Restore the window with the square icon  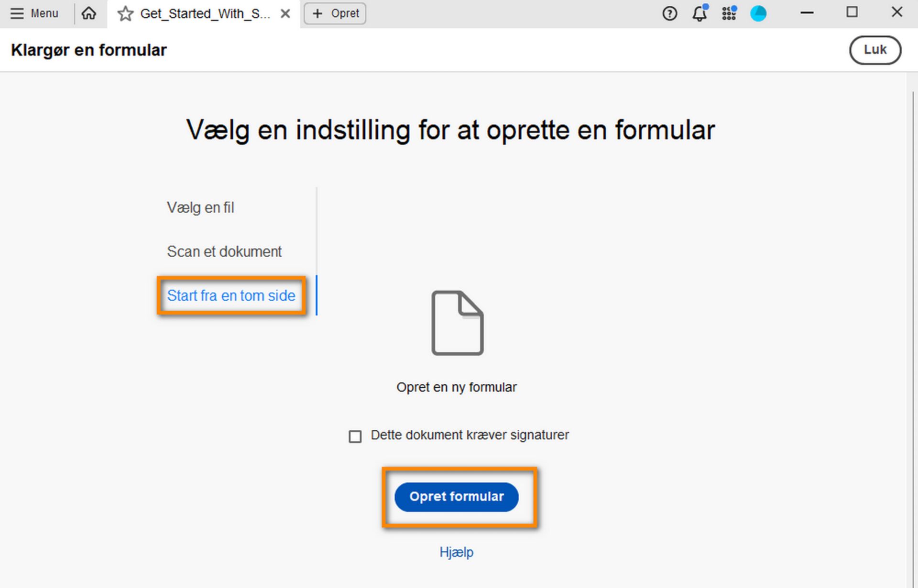(x=852, y=12)
